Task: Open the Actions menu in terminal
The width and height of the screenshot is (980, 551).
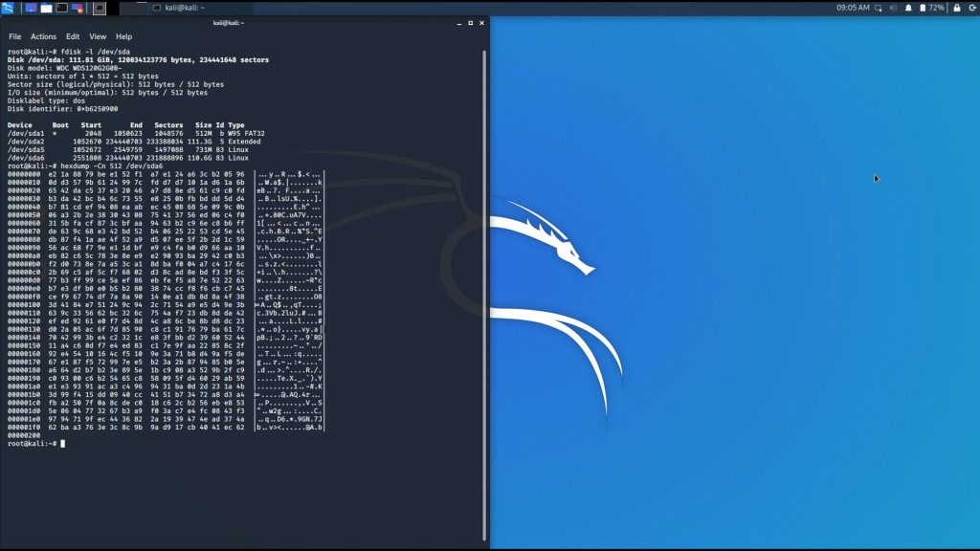Action: [43, 37]
